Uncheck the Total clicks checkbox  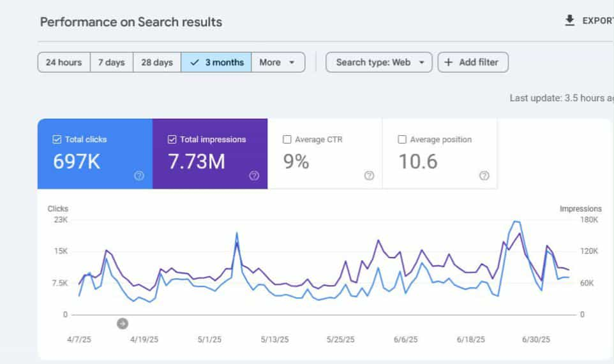pos(57,140)
